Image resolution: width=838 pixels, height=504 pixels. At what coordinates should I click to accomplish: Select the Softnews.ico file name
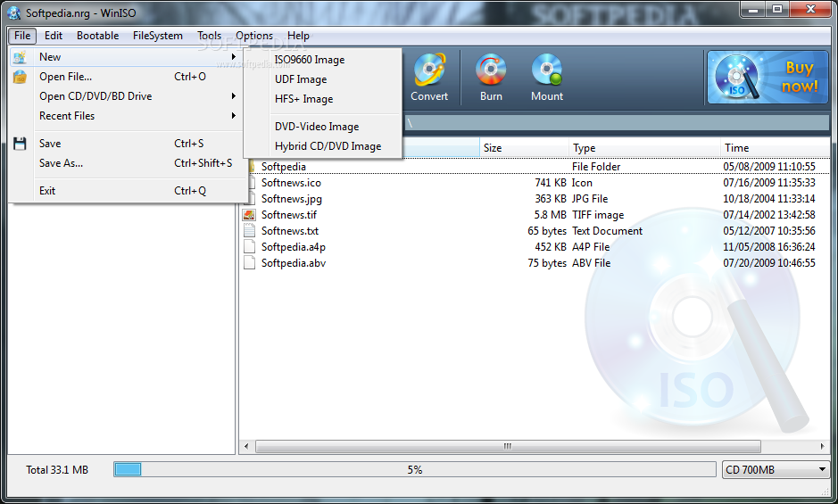click(x=291, y=183)
